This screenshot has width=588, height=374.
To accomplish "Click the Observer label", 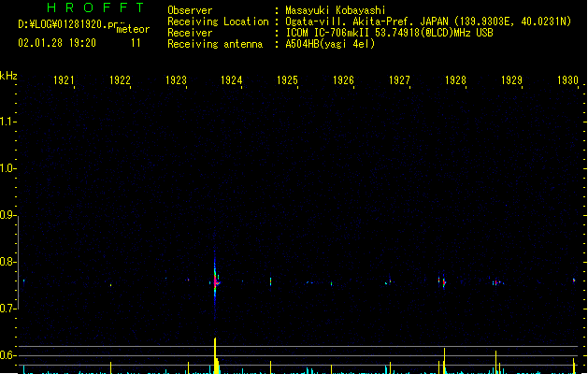I will (x=190, y=10).
